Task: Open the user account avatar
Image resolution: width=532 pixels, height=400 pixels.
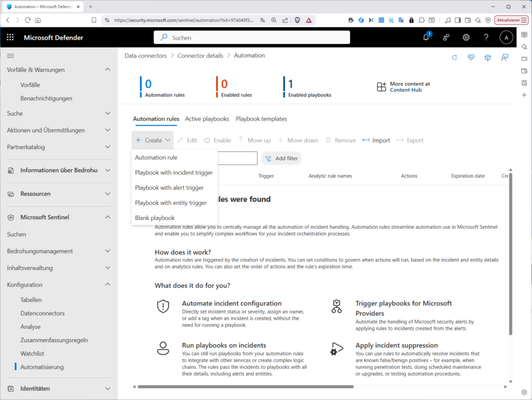Action: tap(506, 37)
